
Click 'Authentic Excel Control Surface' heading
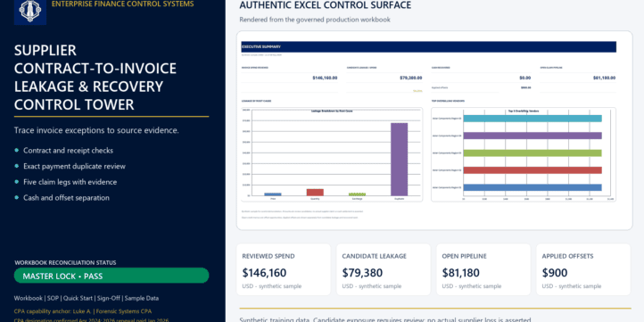tap(326, 5)
